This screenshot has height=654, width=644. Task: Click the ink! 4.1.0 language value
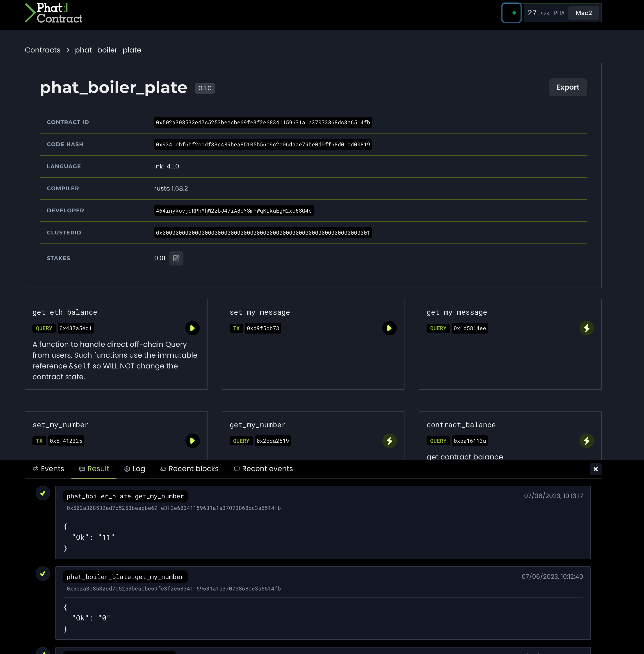coord(167,166)
